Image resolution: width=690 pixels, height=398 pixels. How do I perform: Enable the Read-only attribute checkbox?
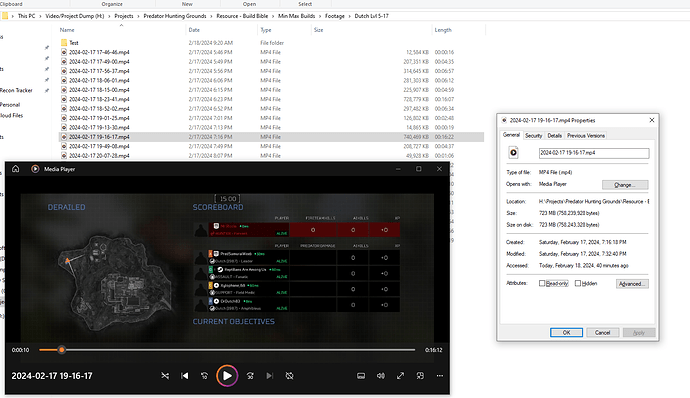point(542,283)
